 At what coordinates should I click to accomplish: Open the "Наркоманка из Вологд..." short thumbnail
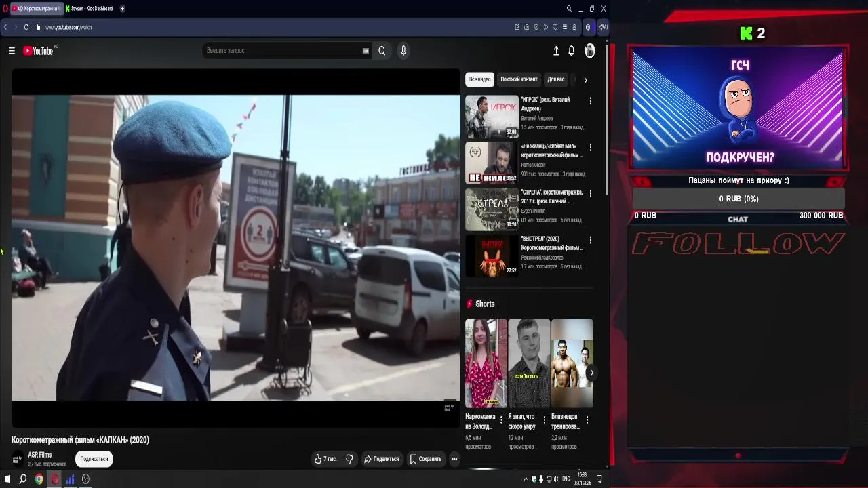tap(486, 363)
